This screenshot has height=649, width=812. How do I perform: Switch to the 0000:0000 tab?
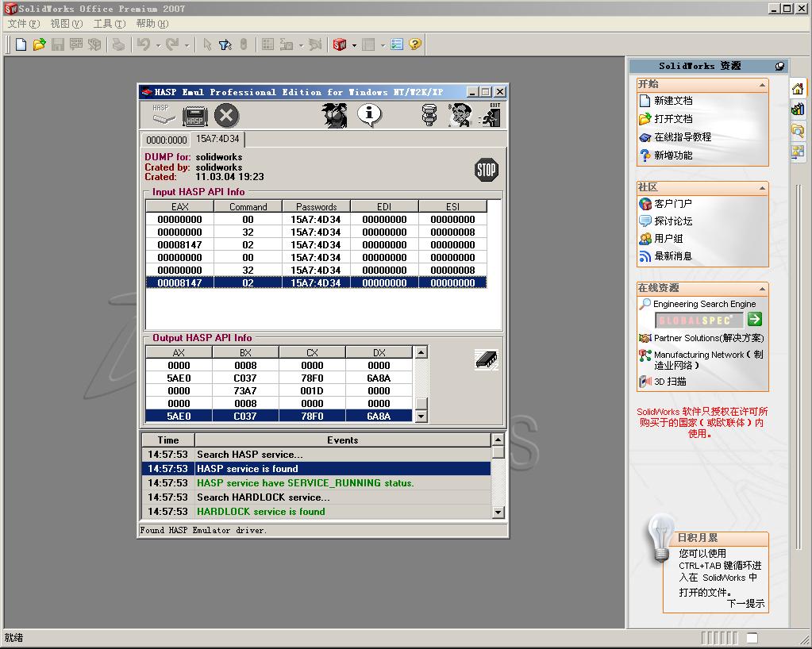[x=166, y=140]
